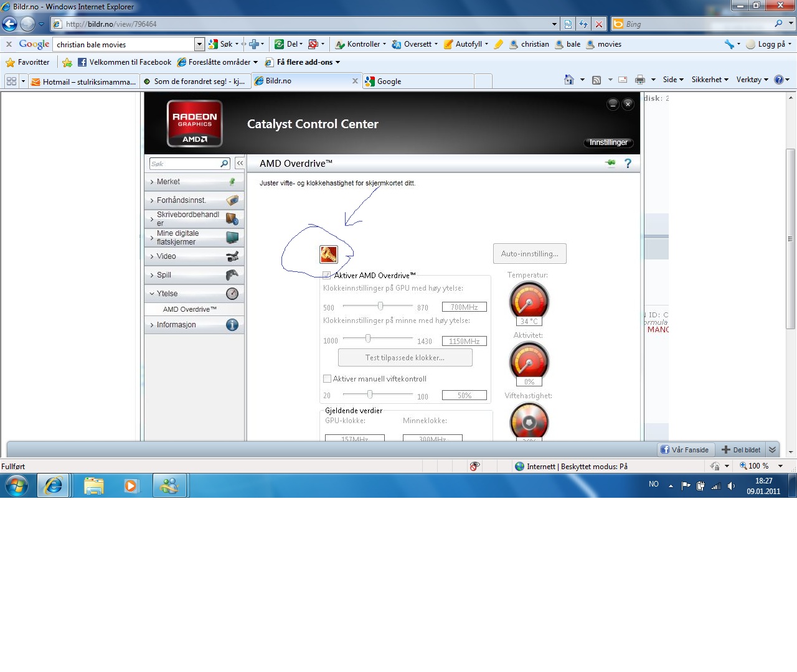The image size is (797, 672).
Task: Click the Help question mark in command bar
Action: [778, 80]
